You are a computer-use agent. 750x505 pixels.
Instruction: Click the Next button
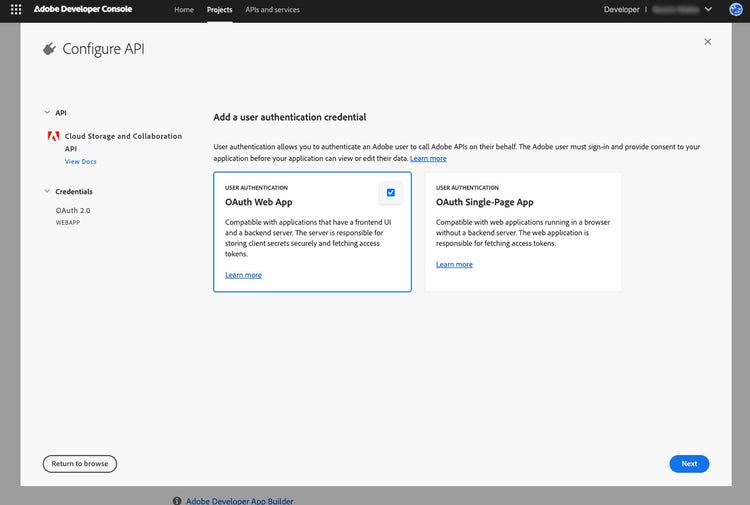tap(689, 463)
